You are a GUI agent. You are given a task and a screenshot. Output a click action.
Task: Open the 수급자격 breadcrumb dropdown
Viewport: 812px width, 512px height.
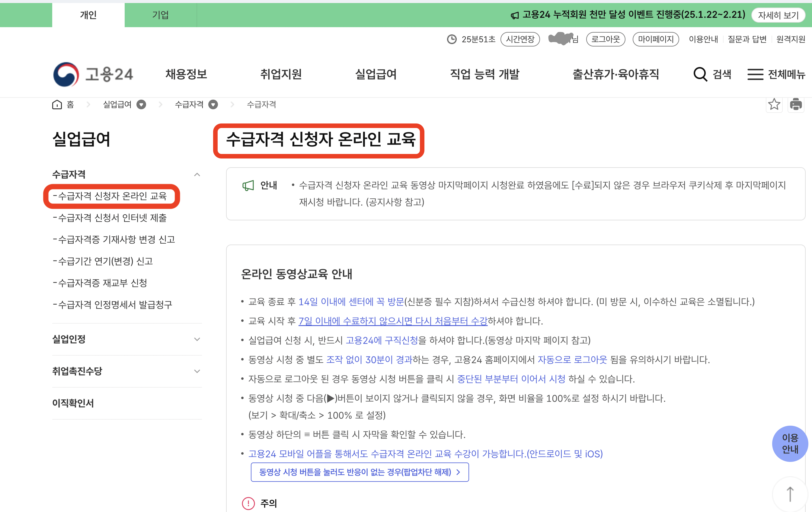coord(213,104)
